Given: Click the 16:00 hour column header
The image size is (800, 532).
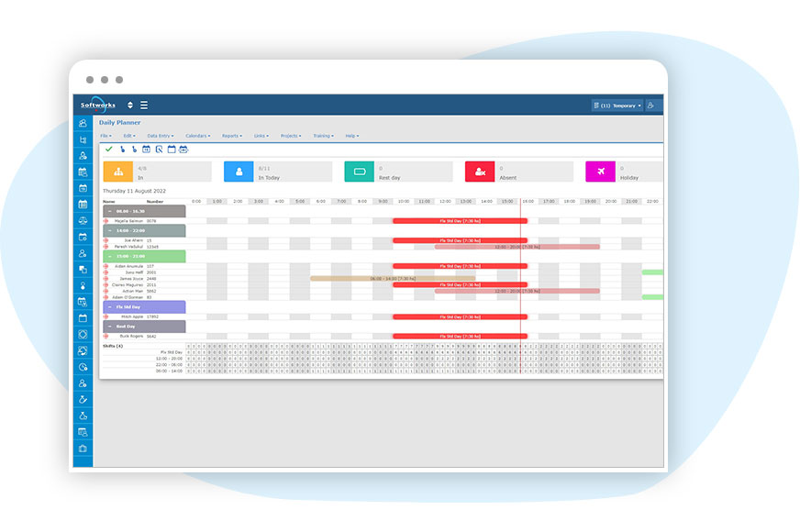Looking at the screenshot, I should pos(528,202).
